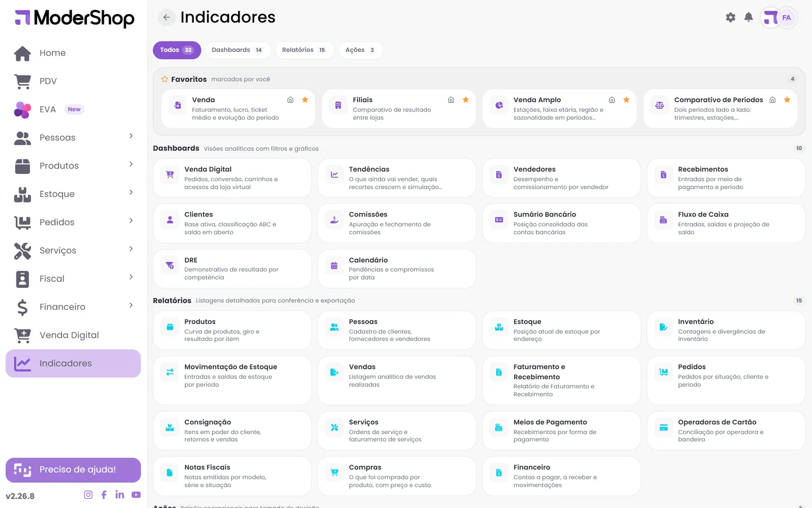Unfavorite Filiais using its star
Screen dimensions: 812x508
(x=466, y=100)
